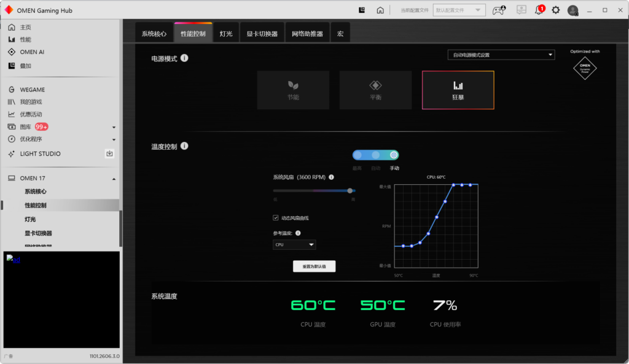Click the 7% CPU usage reading

pyautogui.click(x=445, y=306)
